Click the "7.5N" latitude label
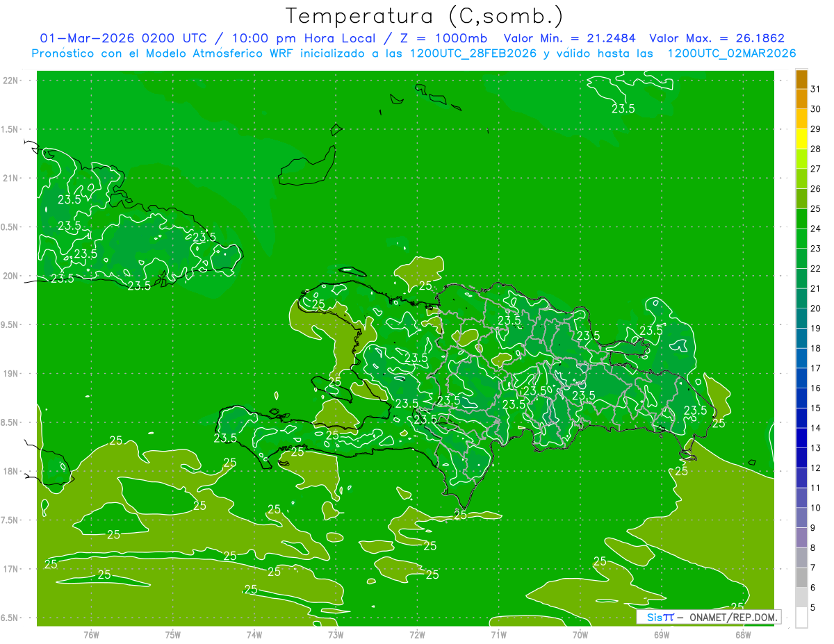Screen dimensions: 834x644 (10, 520)
